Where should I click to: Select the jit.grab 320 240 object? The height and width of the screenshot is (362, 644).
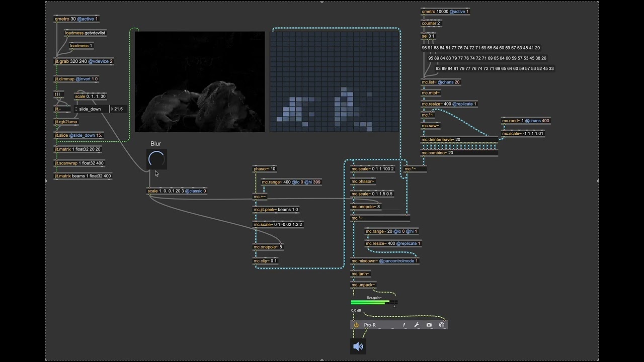coord(84,61)
